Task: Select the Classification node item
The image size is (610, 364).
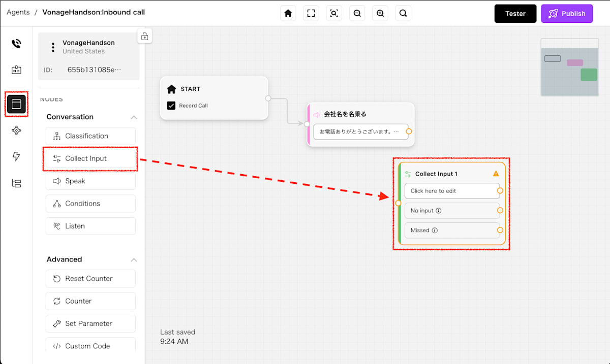Action: (90, 136)
